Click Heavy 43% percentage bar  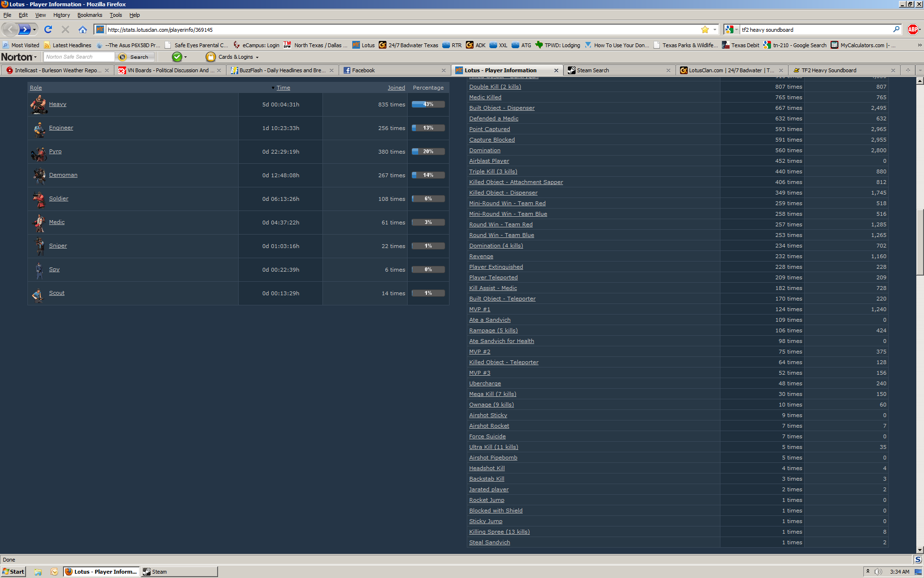pos(428,105)
